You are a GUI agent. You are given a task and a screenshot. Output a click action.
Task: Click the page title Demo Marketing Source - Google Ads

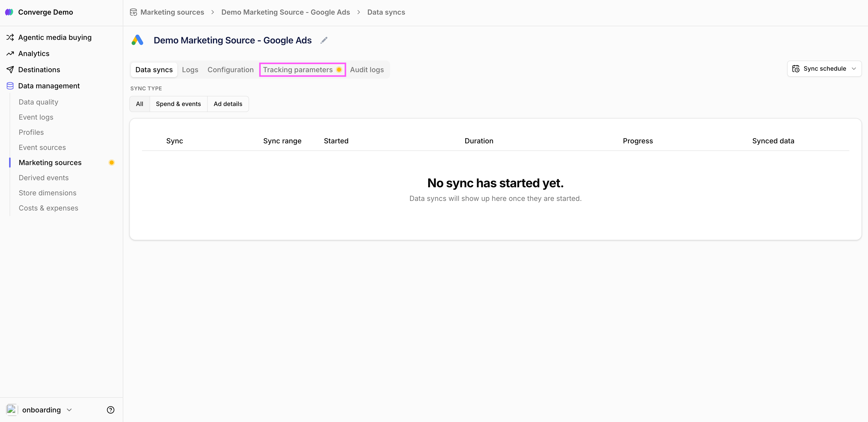click(232, 40)
